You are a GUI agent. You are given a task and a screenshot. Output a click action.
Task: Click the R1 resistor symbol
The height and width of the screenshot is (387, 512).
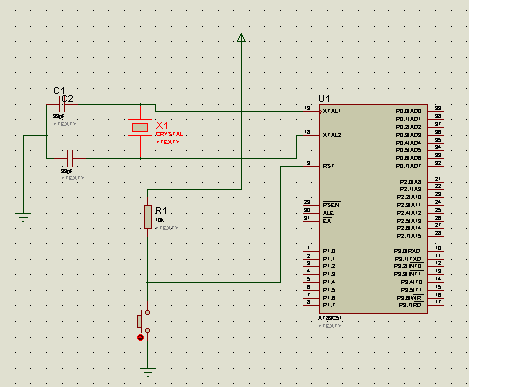pyautogui.click(x=148, y=217)
